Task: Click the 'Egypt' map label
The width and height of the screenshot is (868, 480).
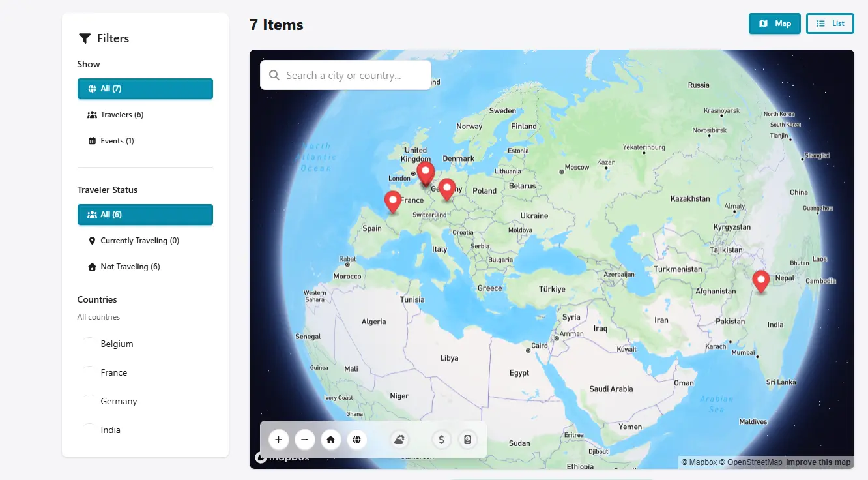Action: (519, 373)
